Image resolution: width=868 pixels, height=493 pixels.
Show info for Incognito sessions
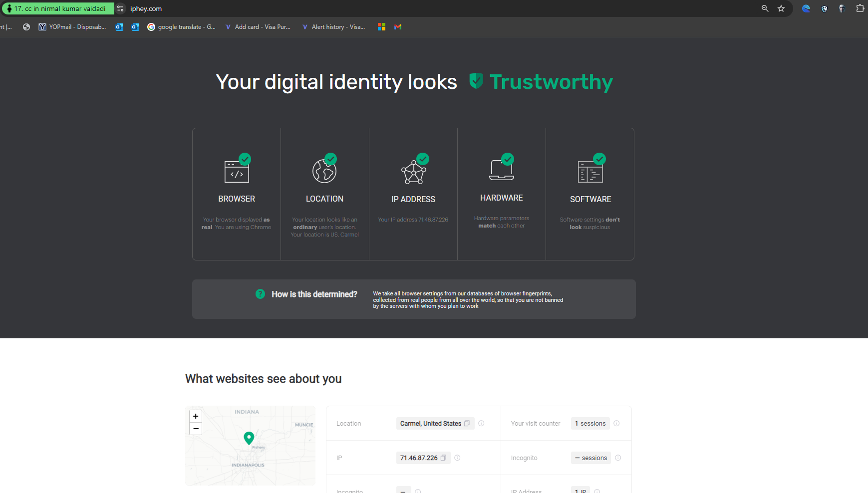point(618,458)
